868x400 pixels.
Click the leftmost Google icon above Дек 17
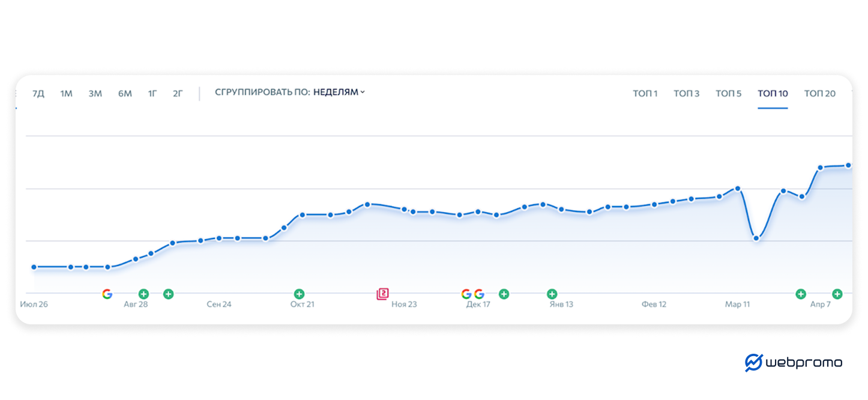(x=466, y=294)
